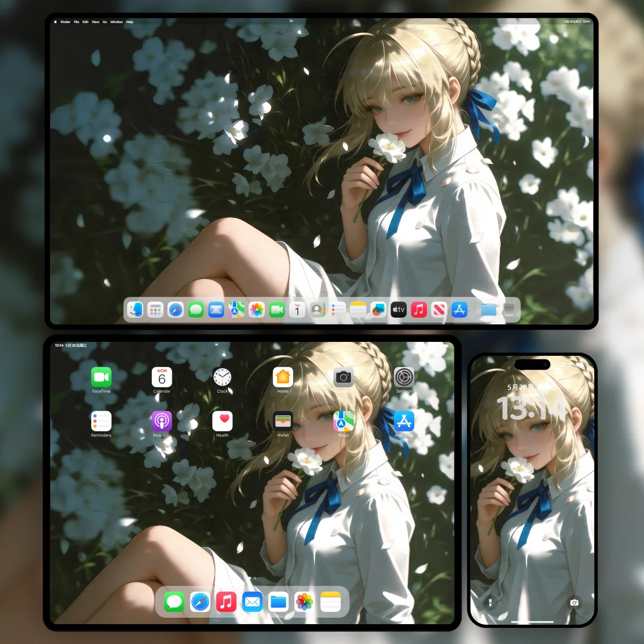
Task: Open the Apple TV app in dock
Action: (x=399, y=310)
